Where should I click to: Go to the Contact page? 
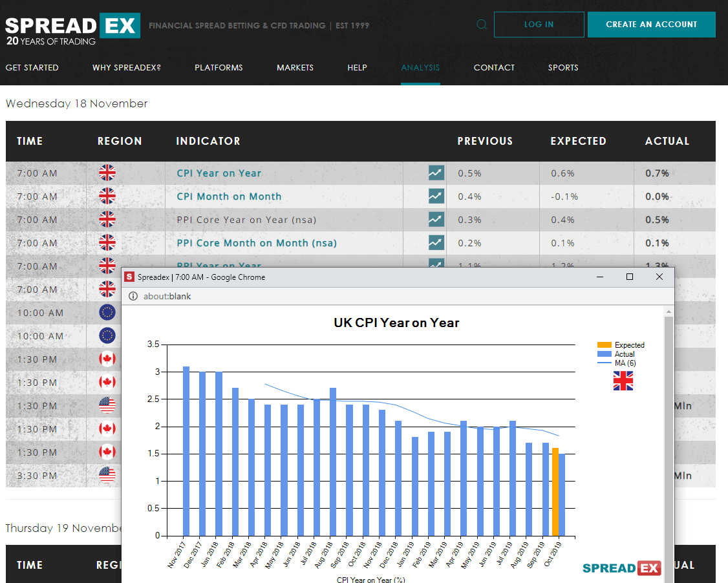[494, 68]
